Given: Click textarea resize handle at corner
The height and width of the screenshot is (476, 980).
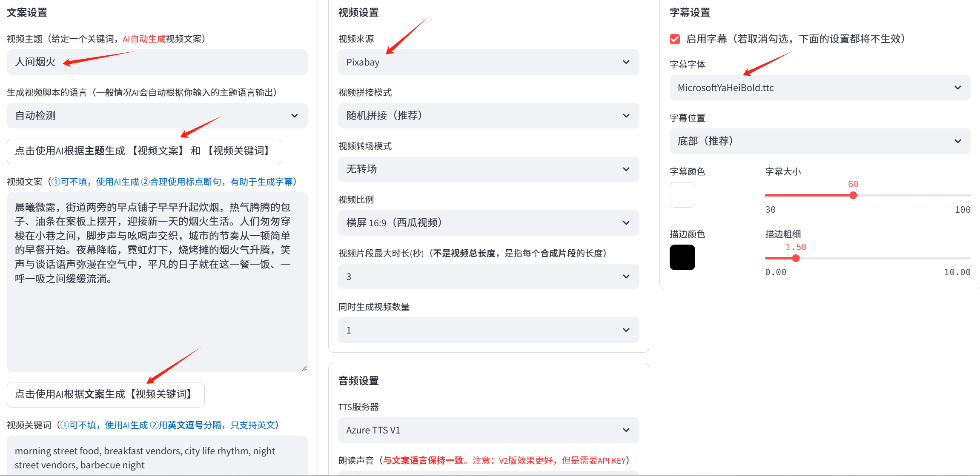Looking at the screenshot, I should click(304, 368).
